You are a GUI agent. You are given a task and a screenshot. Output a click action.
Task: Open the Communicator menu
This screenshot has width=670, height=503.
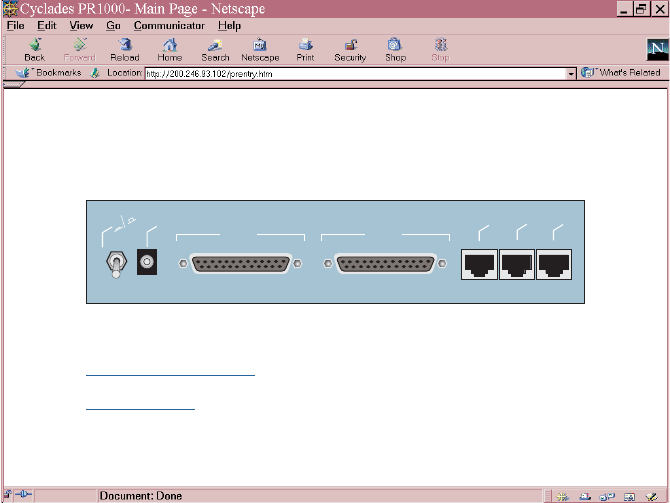169,26
